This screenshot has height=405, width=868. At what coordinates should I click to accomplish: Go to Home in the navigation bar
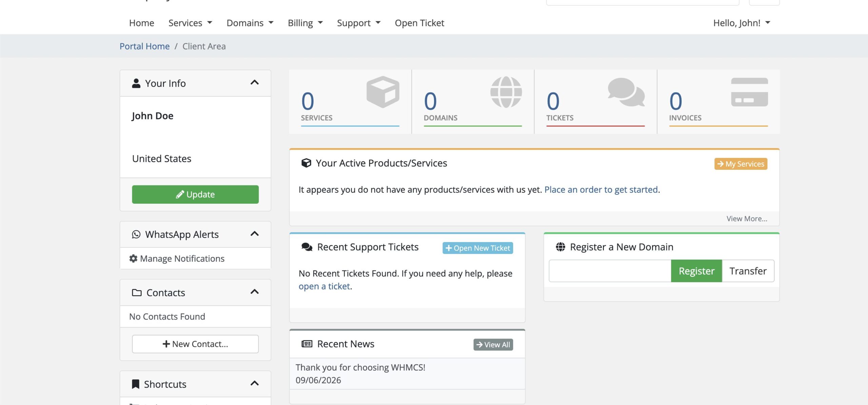141,23
